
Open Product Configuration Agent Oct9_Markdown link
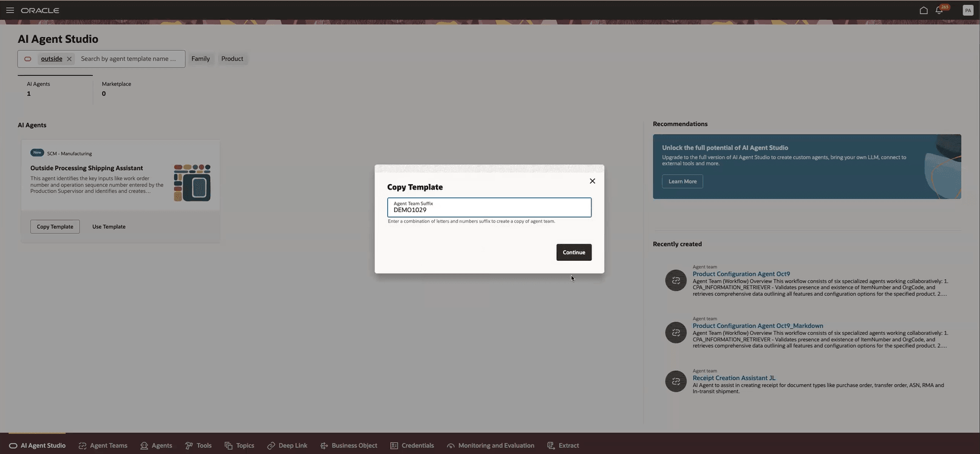coord(758,326)
